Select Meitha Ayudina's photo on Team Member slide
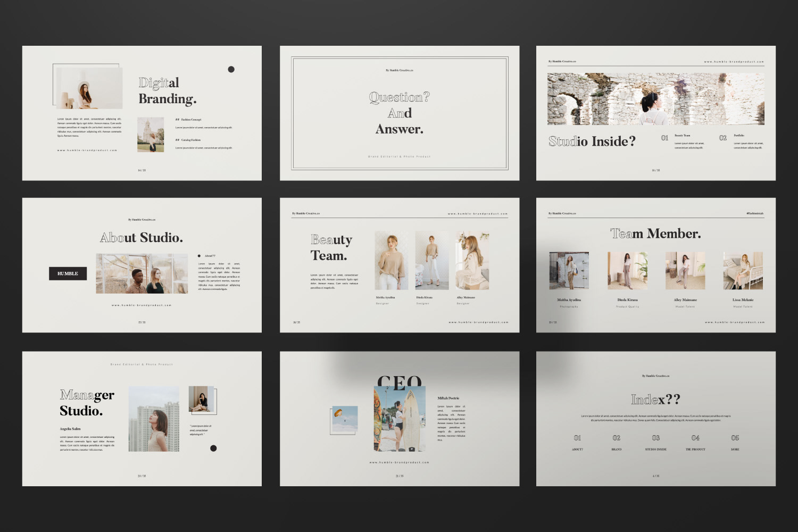Viewport: 798px width, 532px height. 569,271
